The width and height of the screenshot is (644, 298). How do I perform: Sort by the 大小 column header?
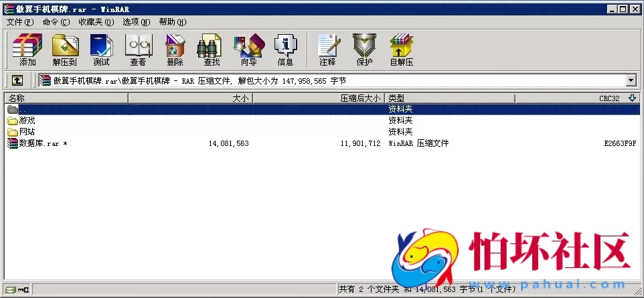(x=191, y=98)
